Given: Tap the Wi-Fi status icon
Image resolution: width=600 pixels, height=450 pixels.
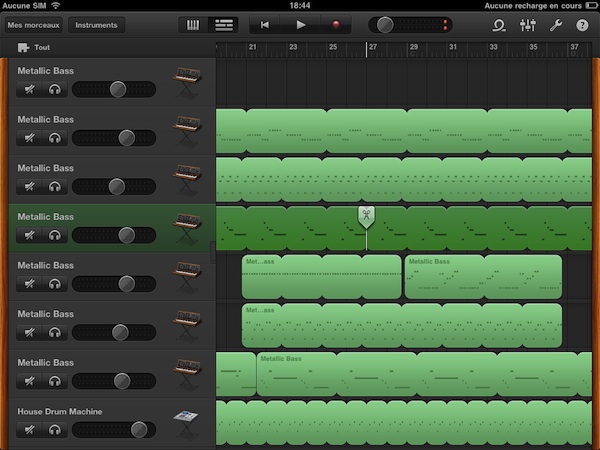Looking at the screenshot, I should 56,5.
